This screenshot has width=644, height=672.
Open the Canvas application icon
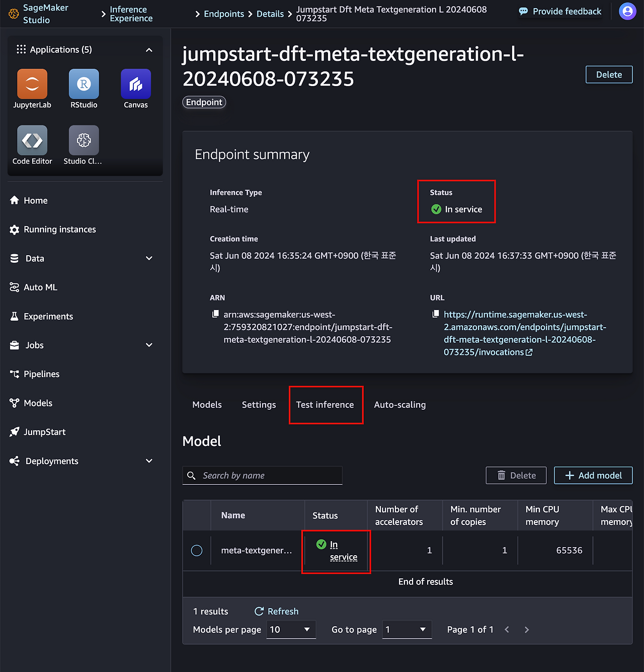pos(136,84)
